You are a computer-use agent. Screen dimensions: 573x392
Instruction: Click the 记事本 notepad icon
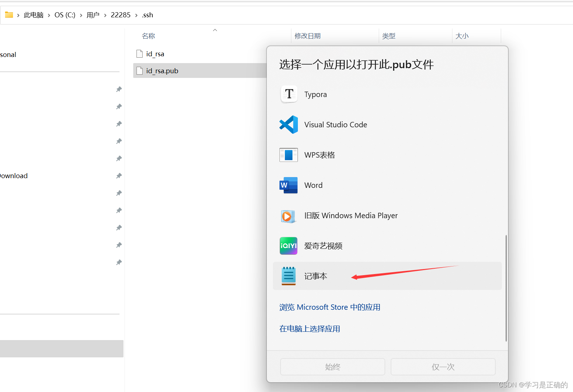click(288, 276)
